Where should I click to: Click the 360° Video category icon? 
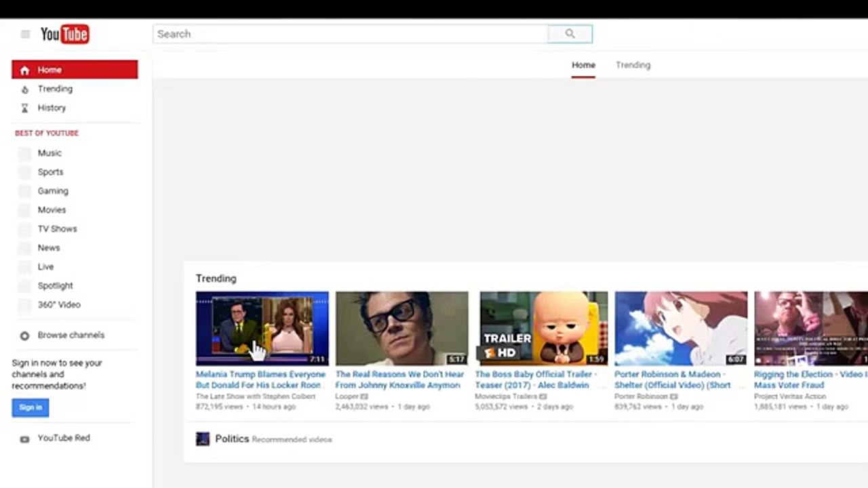pyautogui.click(x=24, y=305)
